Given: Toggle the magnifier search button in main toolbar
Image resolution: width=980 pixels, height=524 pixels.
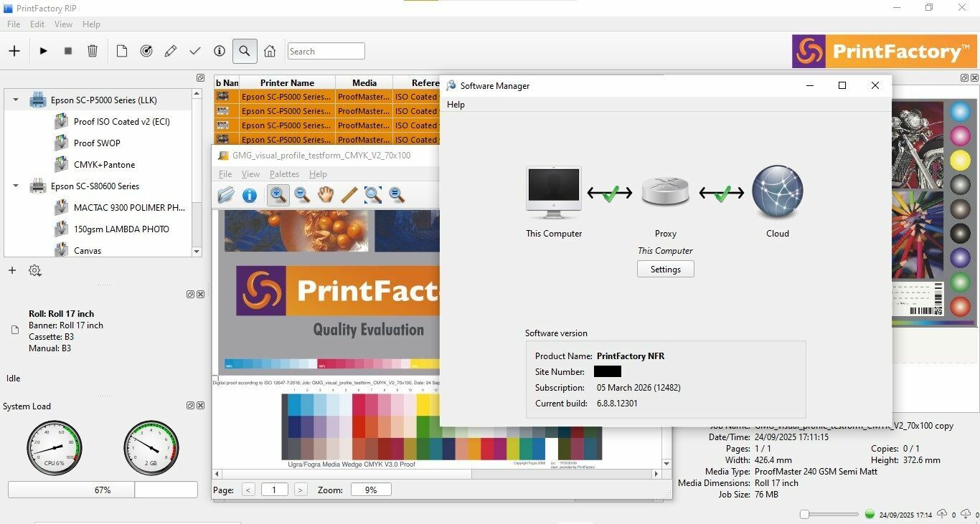Looking at the screenshot, I should (x=245, y=51).
